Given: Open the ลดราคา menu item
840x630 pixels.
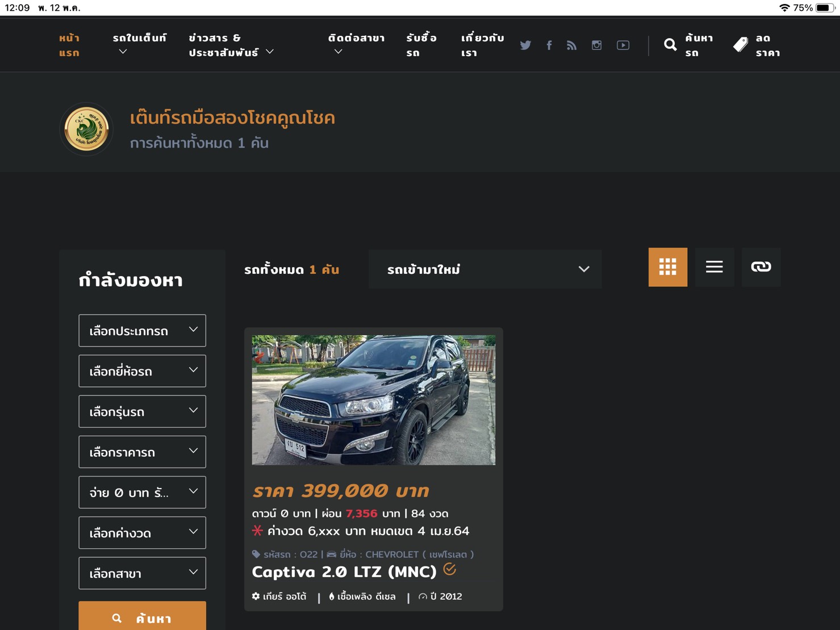Looking at the screenshot, I should pos(767,45).
